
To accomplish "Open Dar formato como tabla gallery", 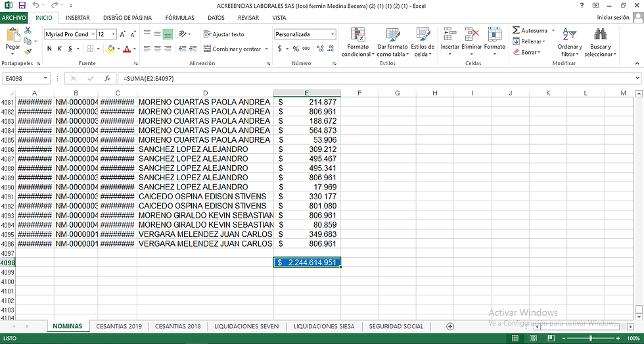I will [x=393, y=42].
